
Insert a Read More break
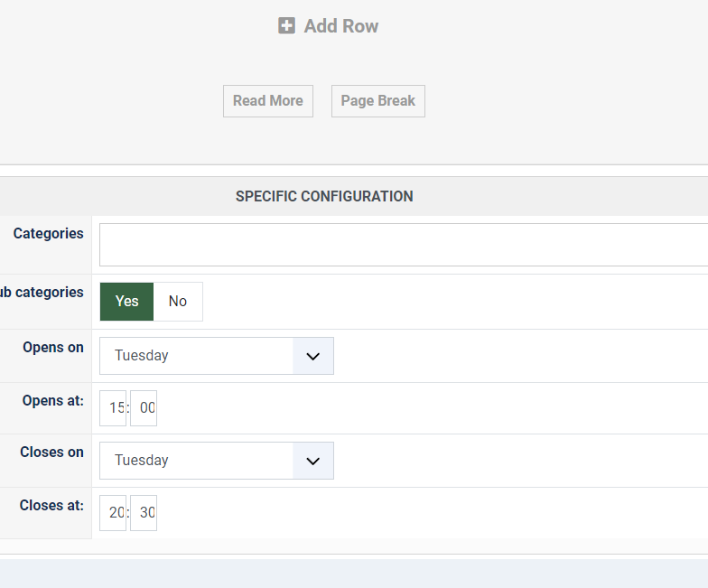(x=268, y=101)
